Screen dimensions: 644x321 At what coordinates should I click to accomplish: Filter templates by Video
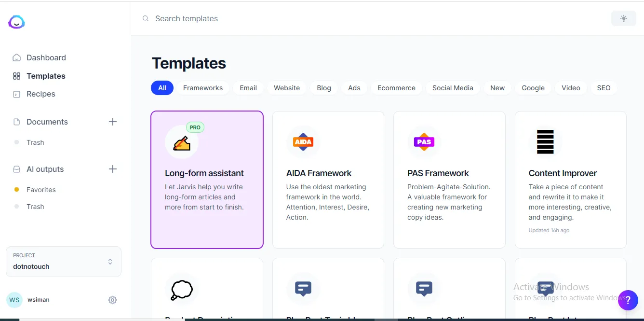(x=571, y=88)
